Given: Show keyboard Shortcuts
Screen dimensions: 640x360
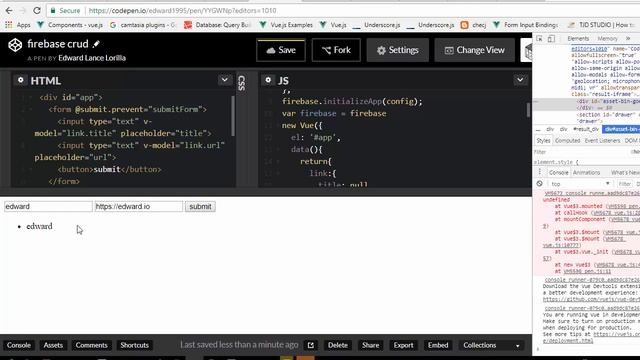Looking at the screenshot, I should 135,345.
